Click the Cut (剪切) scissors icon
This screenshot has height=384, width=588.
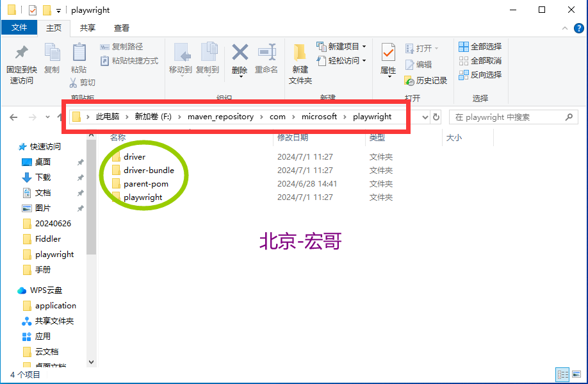coord(73,83)
